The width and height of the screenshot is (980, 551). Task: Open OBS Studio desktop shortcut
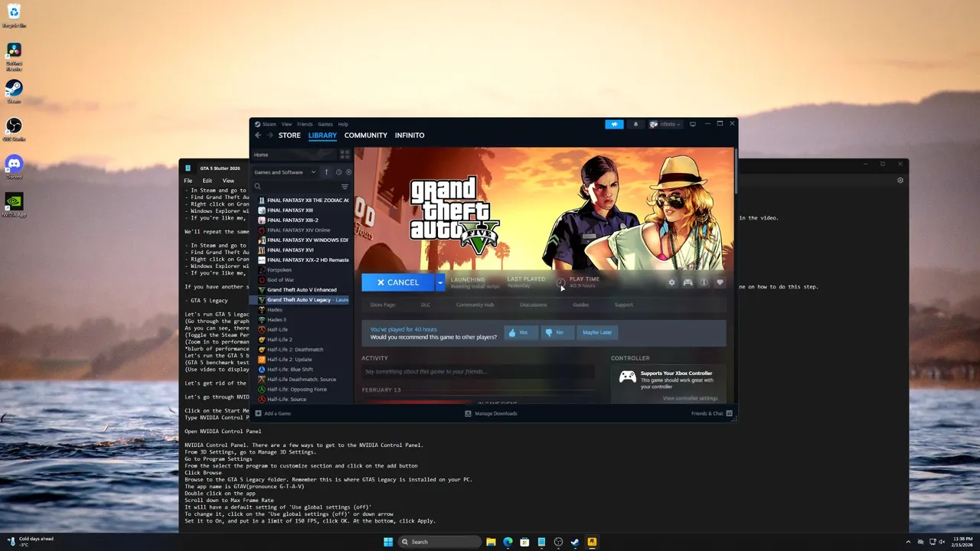tap(14, 129)
